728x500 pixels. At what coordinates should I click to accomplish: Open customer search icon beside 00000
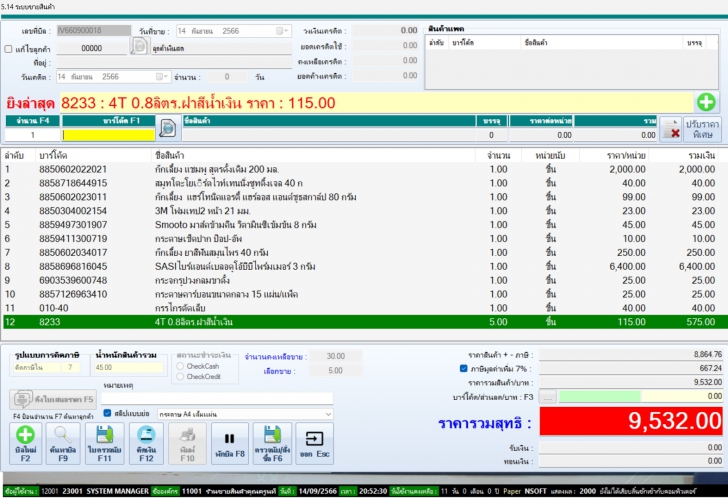139,46
